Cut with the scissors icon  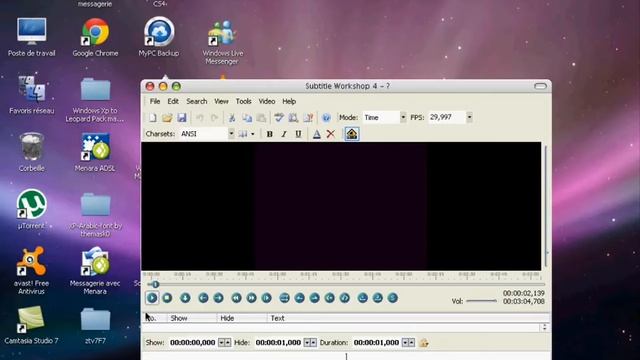[231, 118]
